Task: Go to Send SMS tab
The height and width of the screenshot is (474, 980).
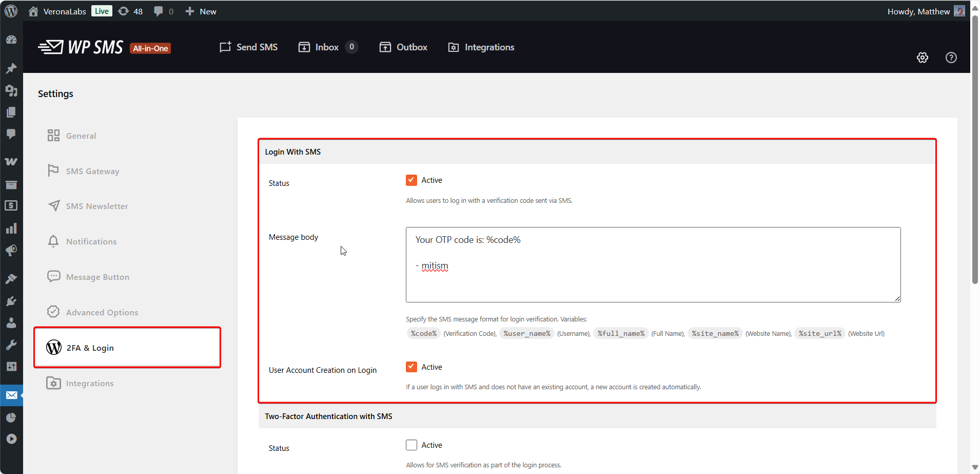Action: coord(249,47)
